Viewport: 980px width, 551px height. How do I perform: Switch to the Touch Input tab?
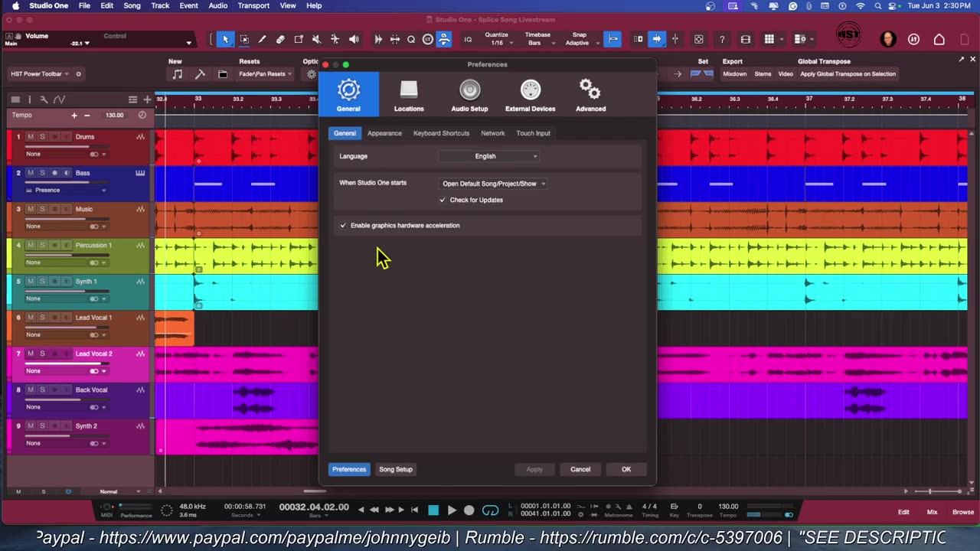[x=533, y=133]
